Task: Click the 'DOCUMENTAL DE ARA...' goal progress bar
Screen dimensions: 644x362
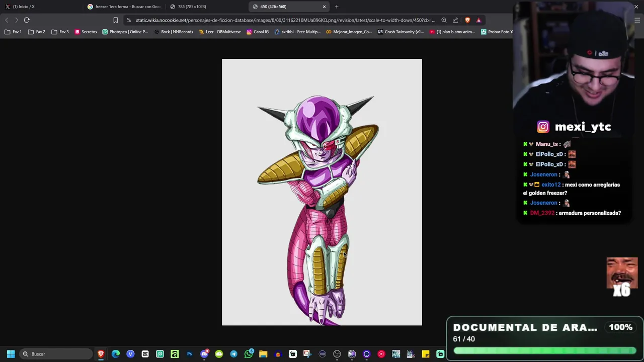Action: coord(544,351)
